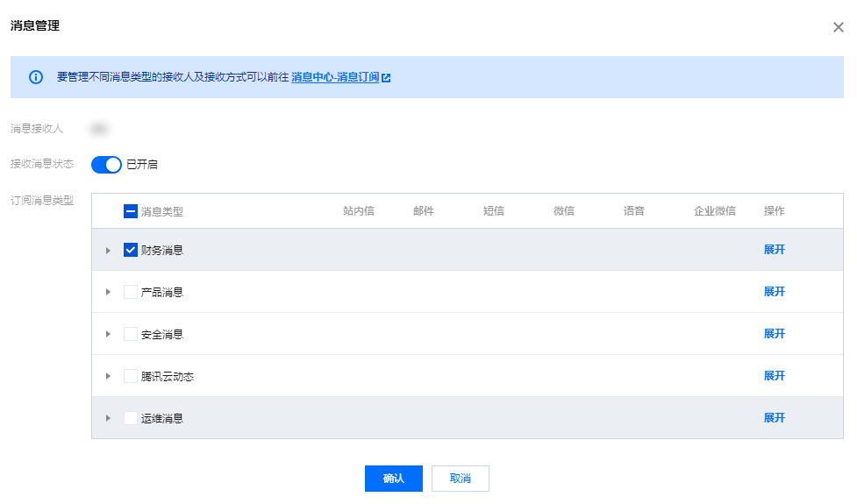
Task: Check the 产品消息 checkbox
Action: [131, 292]
